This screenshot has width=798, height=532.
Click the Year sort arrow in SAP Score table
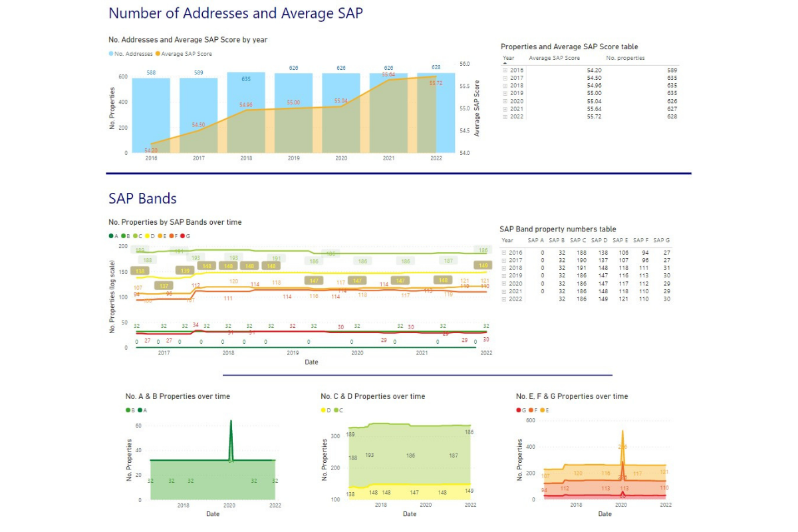point(504,63)
